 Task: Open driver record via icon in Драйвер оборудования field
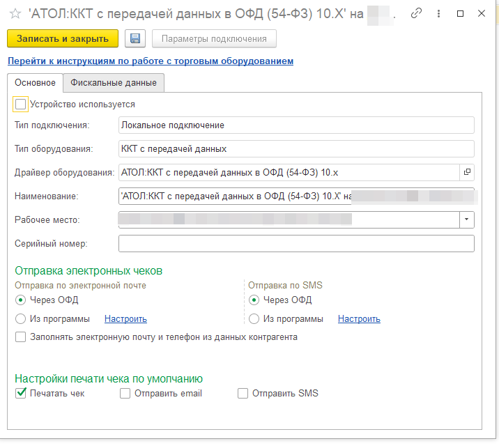pos(467,171)
